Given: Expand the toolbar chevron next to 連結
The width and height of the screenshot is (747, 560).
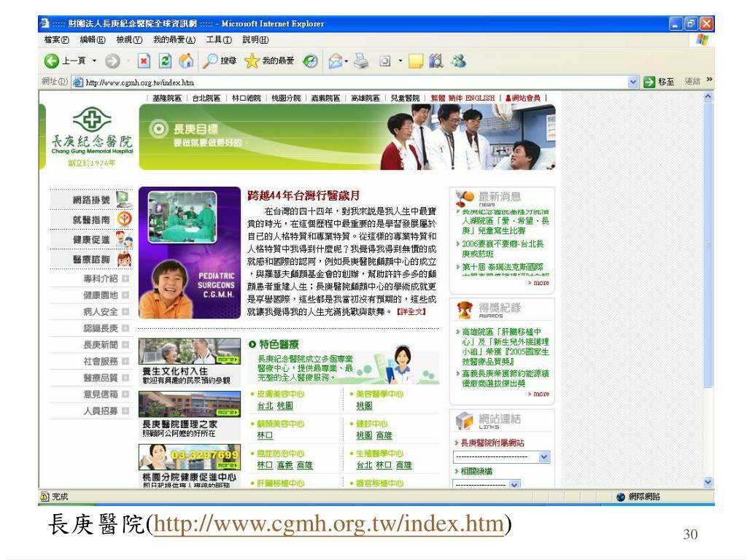Looking at the screenshot, I should (709, 79).
